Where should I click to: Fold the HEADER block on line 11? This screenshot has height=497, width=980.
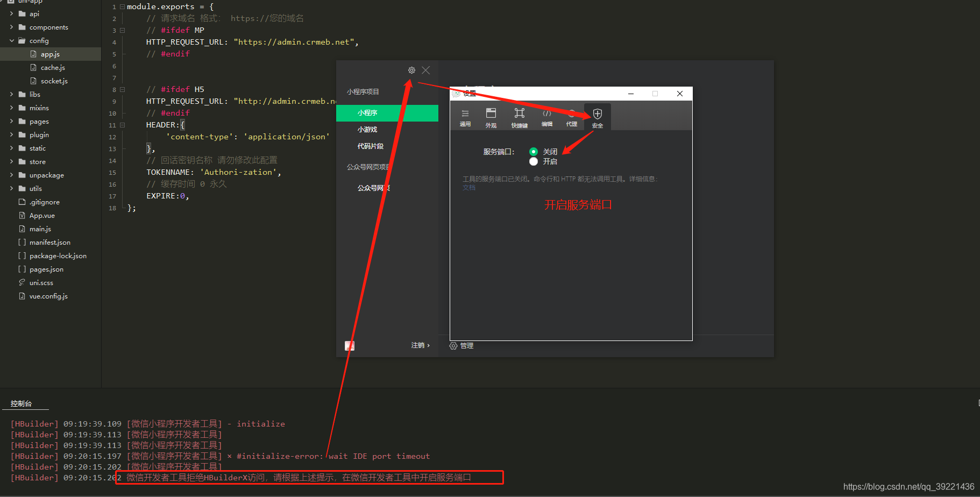122,125
